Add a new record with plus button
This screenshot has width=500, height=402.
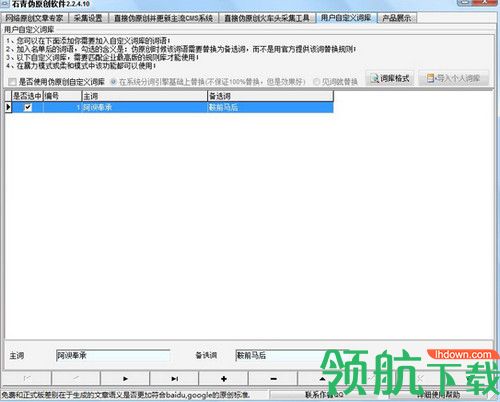224,379
